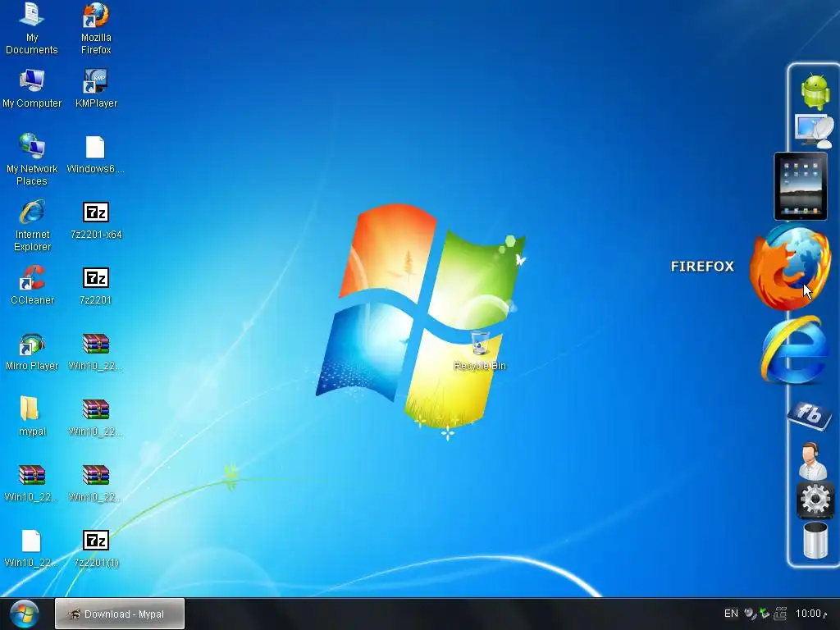Click the Recycle Bin desktop icon
840x630 pixels.
pyautogui.click(x=479, y=350)
